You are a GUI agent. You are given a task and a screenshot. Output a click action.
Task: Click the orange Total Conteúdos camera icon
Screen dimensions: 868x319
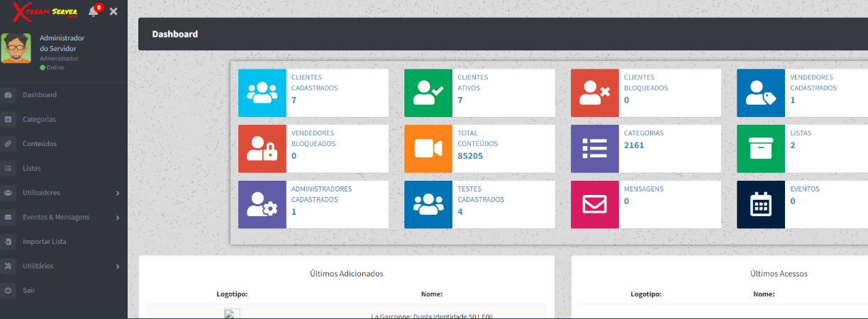(428, 149)
